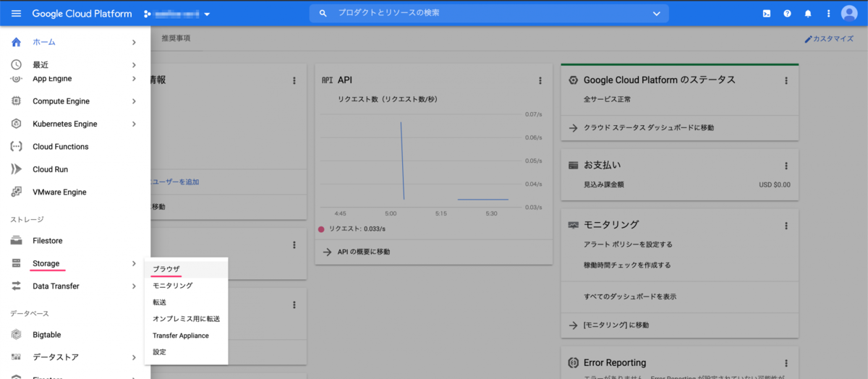
Task: Click the Bigtable icon
Action: tap(16, 335)
